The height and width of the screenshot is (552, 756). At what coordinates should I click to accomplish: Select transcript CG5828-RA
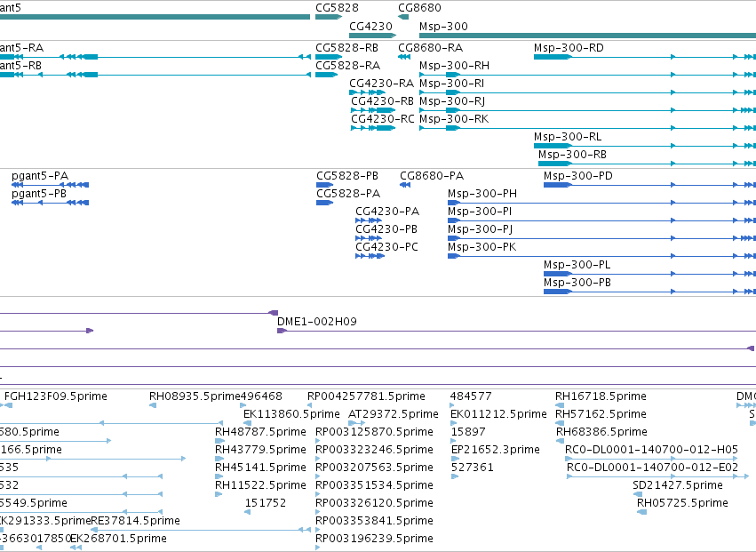pos(347,66)
